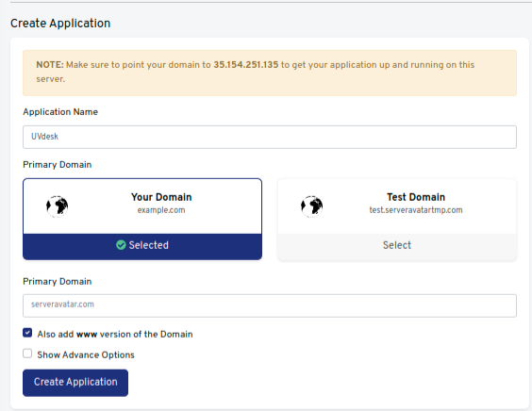Screen dimensions: 532x411
Task: Click the Application Name label
Action: click(x=60, y=112)
